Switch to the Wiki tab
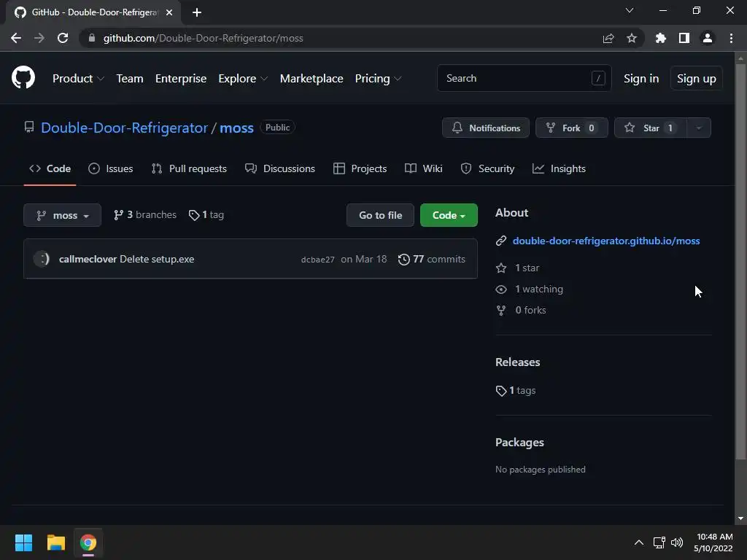Screen dimensions: 747x560 [424, 168]
